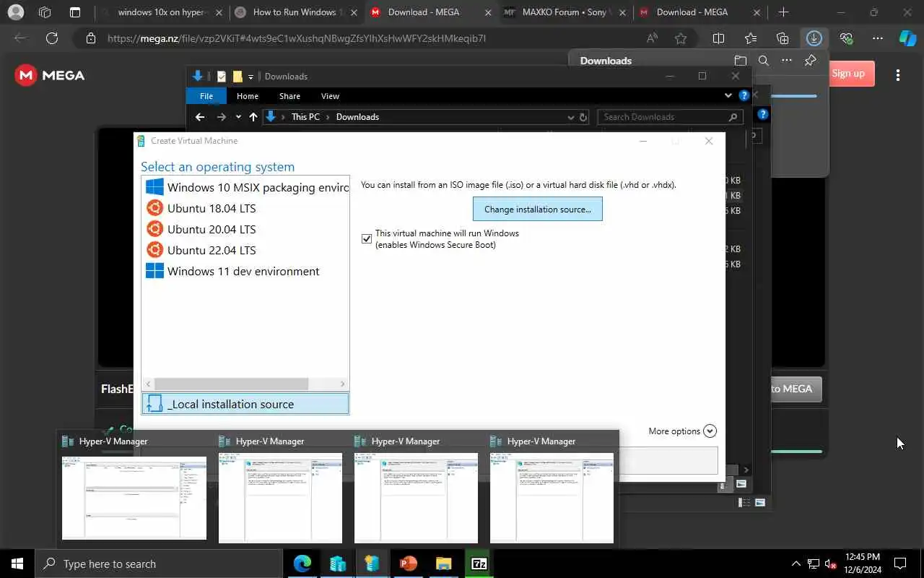Open the Share tab in Downloads explorer

coord(289,96)
